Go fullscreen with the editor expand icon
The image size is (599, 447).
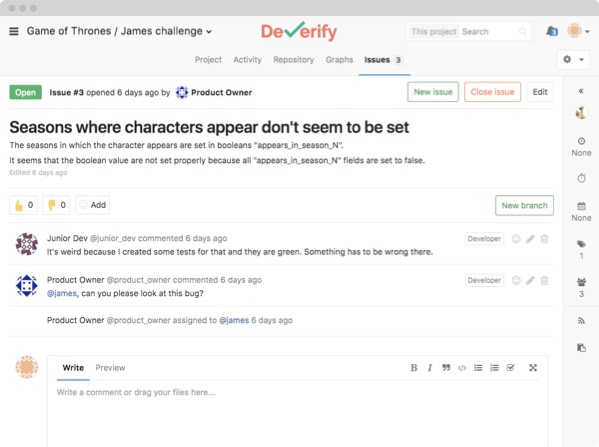pos(533,368)
